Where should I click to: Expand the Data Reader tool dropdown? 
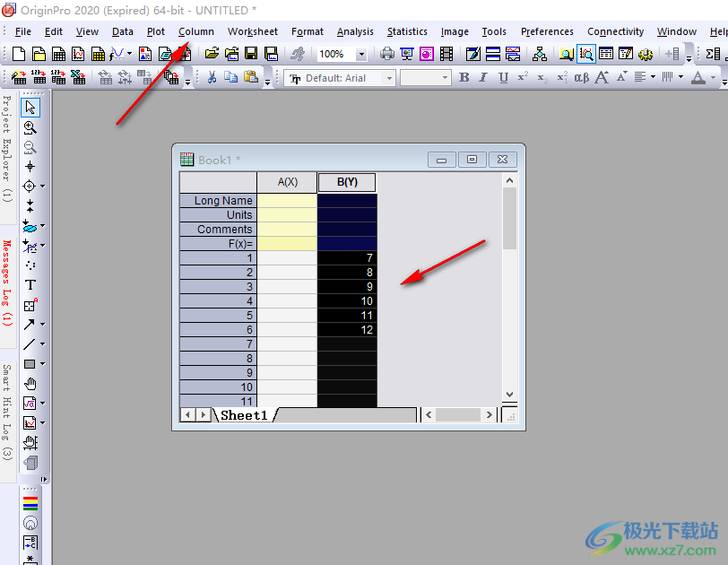[43, 187]
